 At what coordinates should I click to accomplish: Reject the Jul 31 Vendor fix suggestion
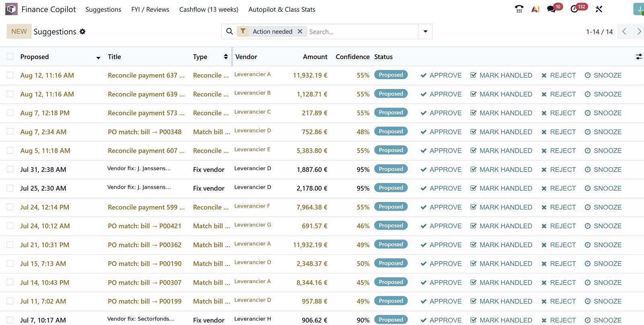(x=559, y=169)
